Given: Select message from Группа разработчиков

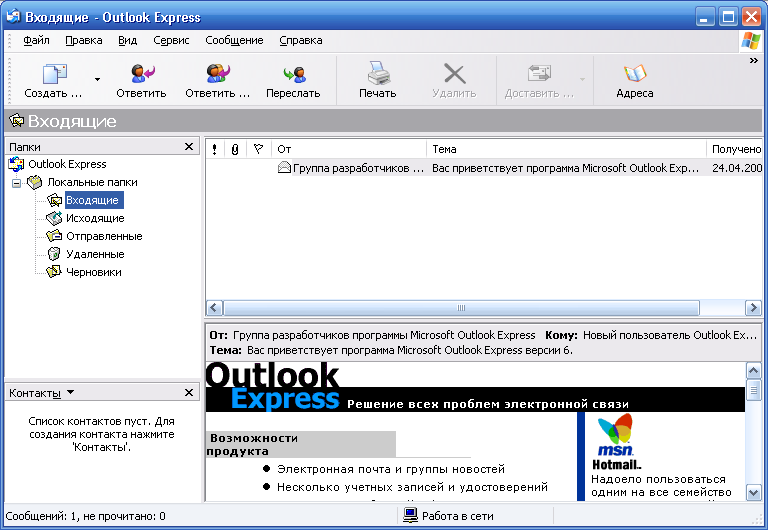Looking at the screenshot, I should point(358,168).
